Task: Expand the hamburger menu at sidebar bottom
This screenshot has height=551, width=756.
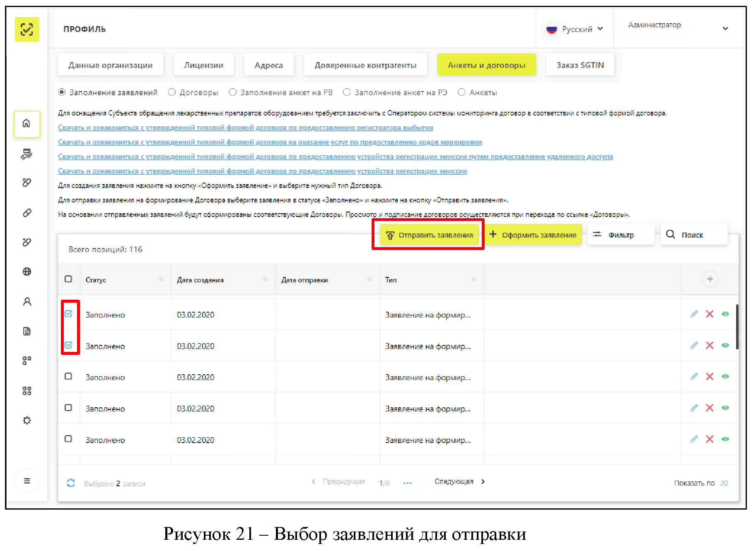Action: (27, 481)
